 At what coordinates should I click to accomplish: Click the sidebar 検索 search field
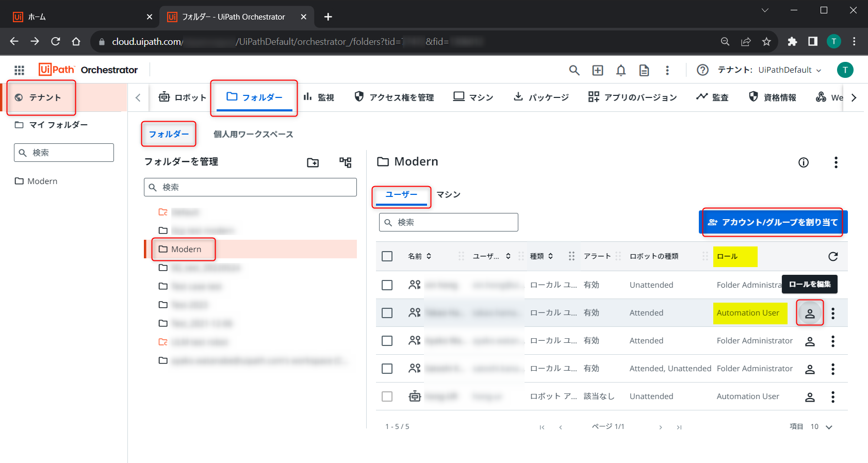point(64,153)
